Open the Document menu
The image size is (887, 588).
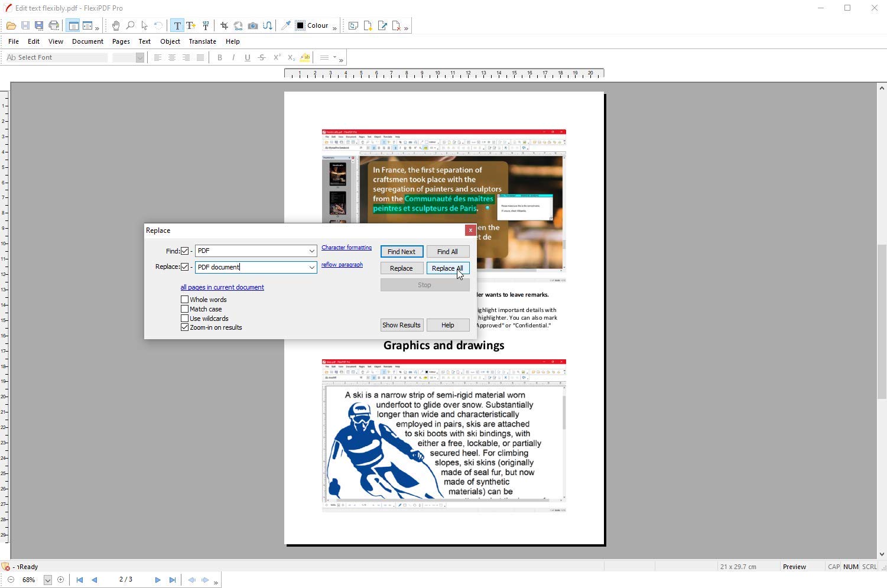pos(87,41)
